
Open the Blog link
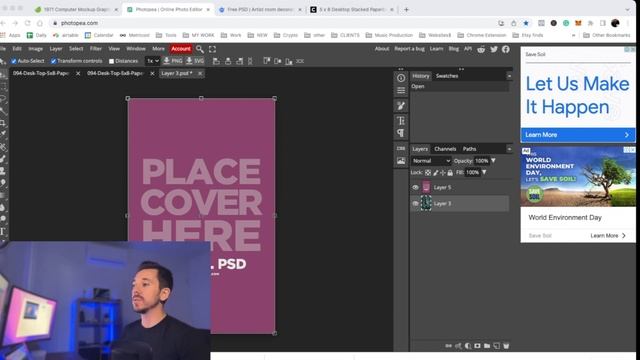453,49
